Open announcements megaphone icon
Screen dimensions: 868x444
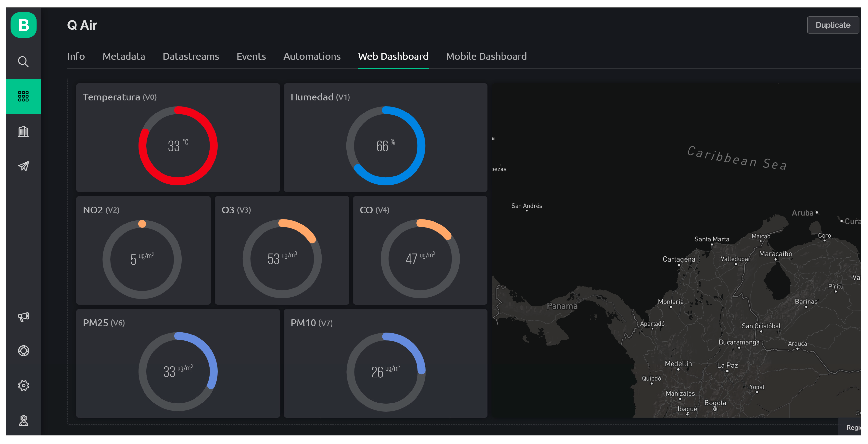(x=23, y=316)
